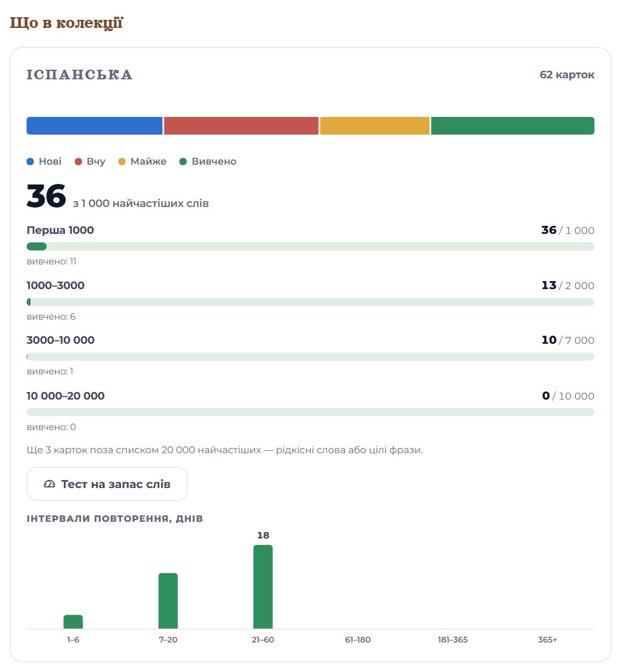Click the "10 000–20 000" progress bar
The height and width of the screenshot is (672, 621).
click(x=310, y=412)
